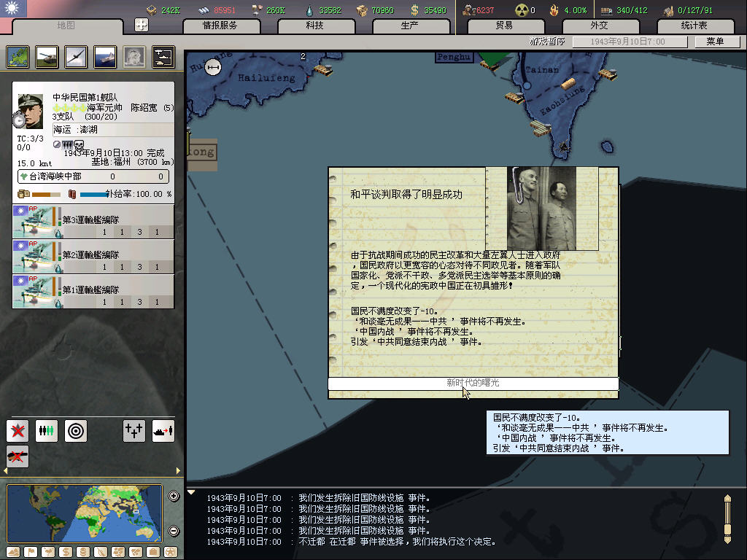Click the round anchor icon near Hailufeng
The width and height of the screenshot is (747, 560).
(x=213, y=68)
